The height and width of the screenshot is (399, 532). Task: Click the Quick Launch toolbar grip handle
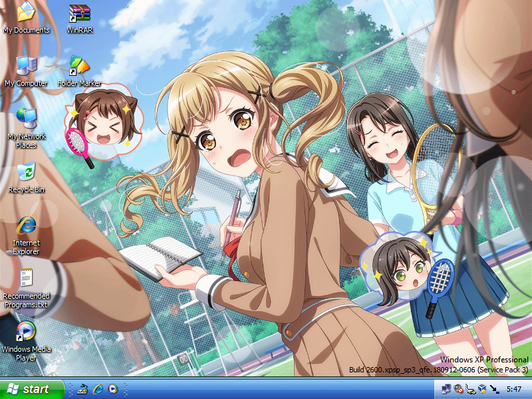71,389
